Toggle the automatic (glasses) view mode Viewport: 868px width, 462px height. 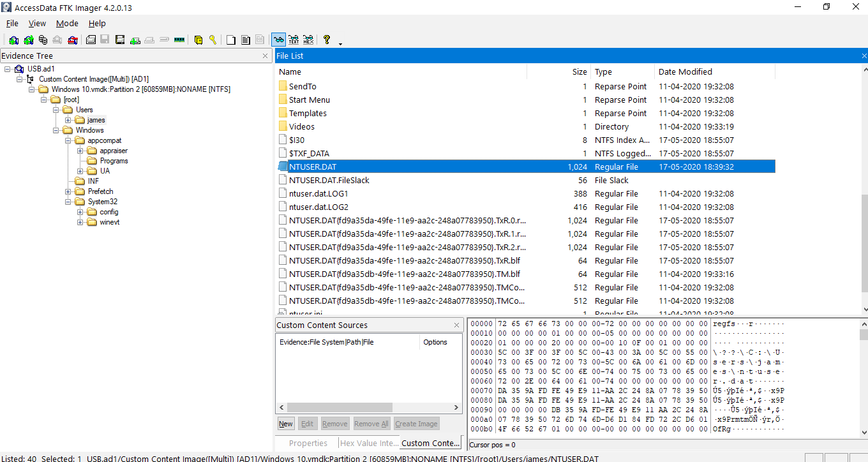[x=278, y=40]
